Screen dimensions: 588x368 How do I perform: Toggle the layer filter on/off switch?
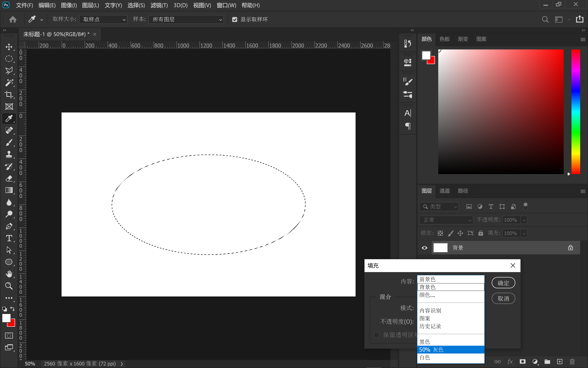525,206
